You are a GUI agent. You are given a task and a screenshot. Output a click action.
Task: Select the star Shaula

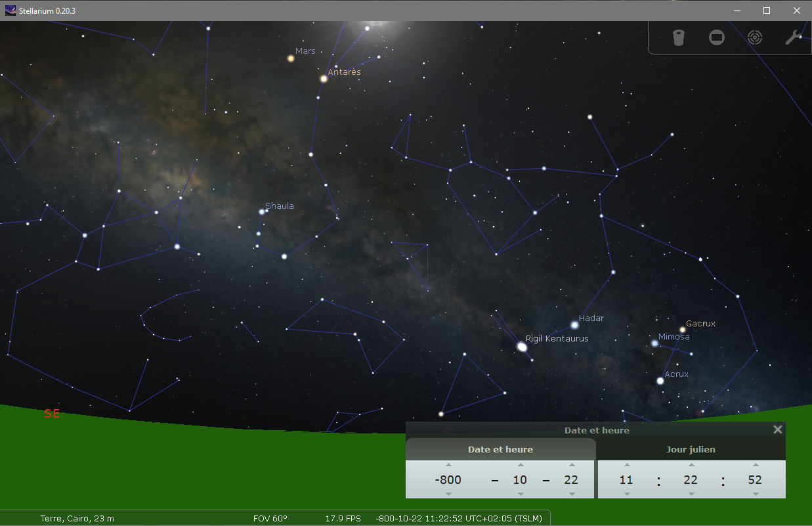click(x=262, y=211)
